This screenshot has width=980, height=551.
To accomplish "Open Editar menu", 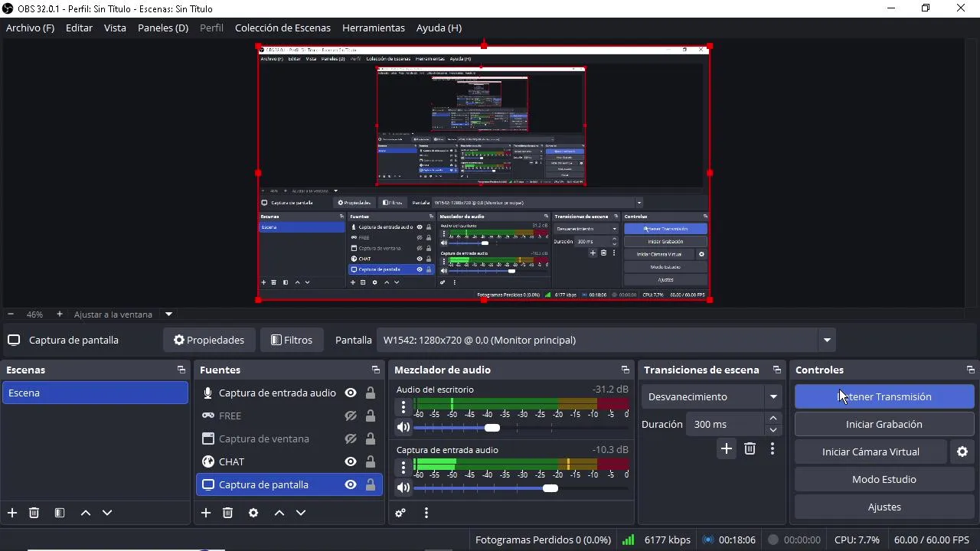I will (x=79, y=28).
